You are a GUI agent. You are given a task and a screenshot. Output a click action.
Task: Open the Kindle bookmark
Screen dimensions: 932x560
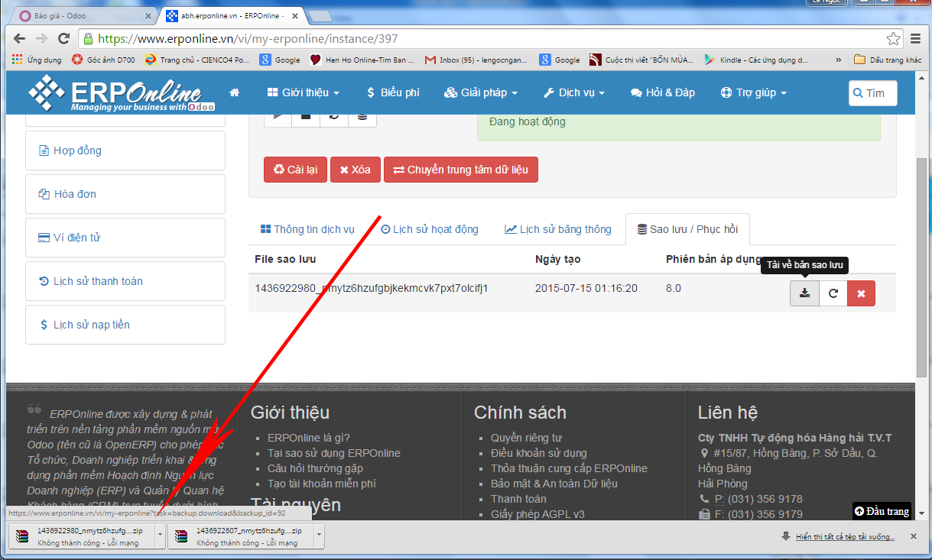pos(756,60)
